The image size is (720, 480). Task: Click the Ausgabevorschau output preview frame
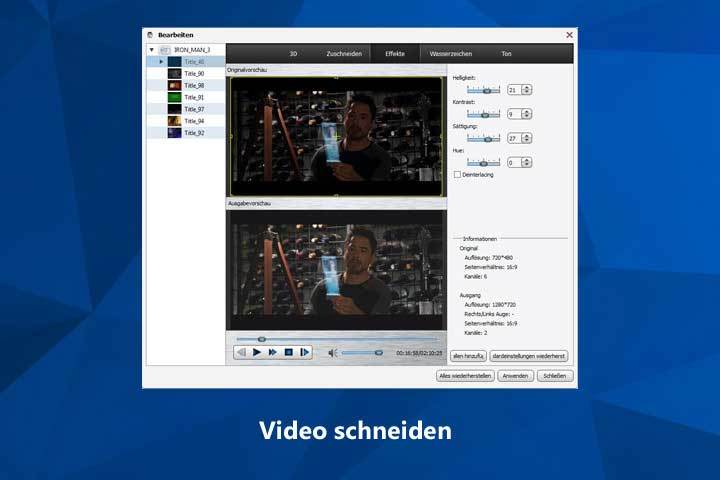[x=336, y=270]
